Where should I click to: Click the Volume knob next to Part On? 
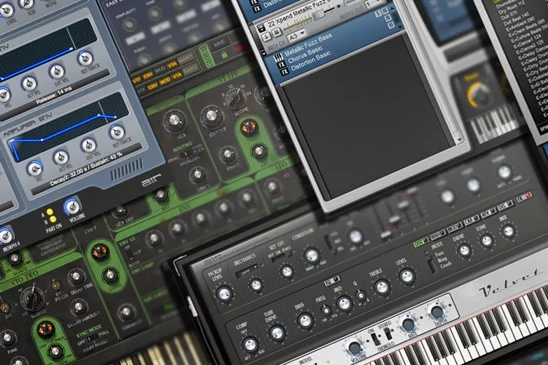click(72, 207)
